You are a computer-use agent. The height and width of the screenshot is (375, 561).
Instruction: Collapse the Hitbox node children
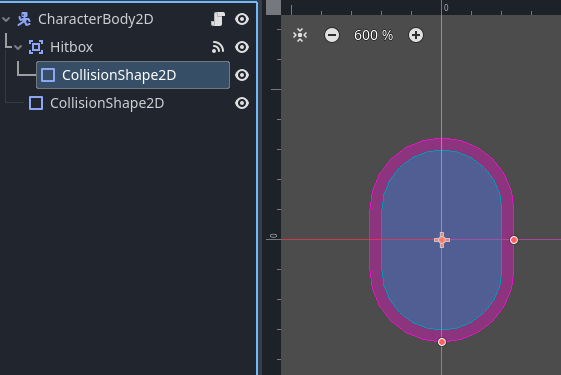tap(18, 47)
